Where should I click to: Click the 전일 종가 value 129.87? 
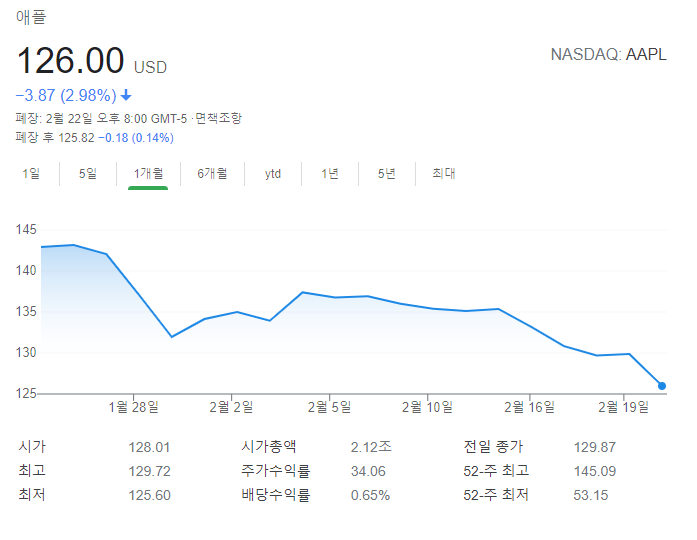595,447
